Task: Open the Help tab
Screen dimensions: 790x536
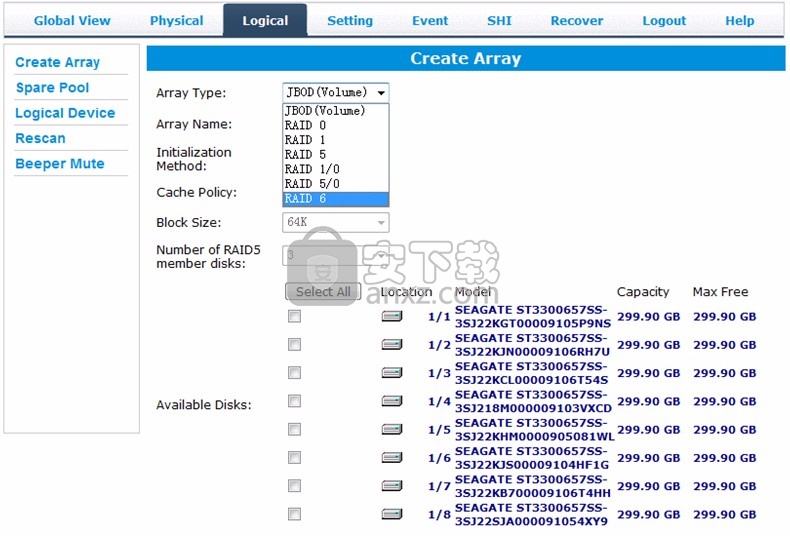Action: pos(740,21)
